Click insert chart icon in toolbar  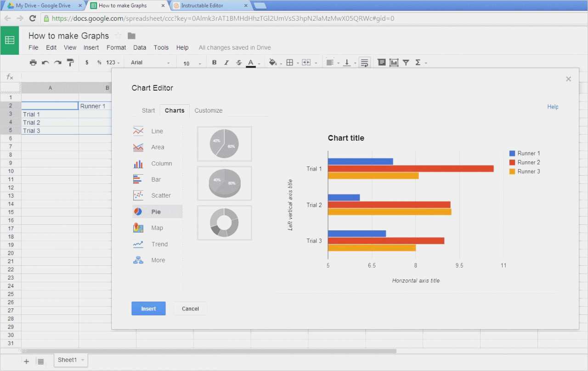[x=394, y=63]
